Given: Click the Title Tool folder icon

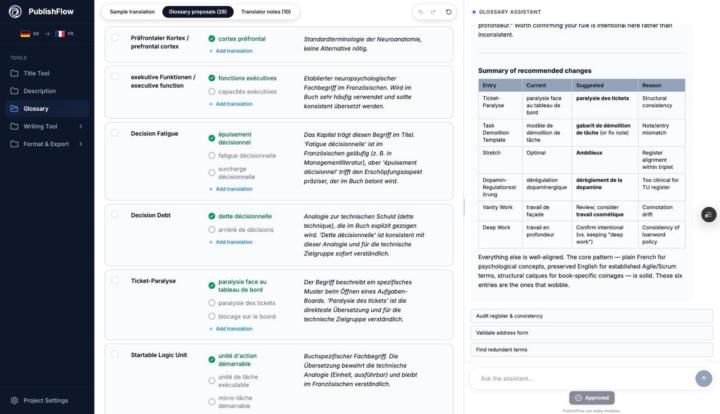Looking at the screenshot, I should [x=14, y=73].
